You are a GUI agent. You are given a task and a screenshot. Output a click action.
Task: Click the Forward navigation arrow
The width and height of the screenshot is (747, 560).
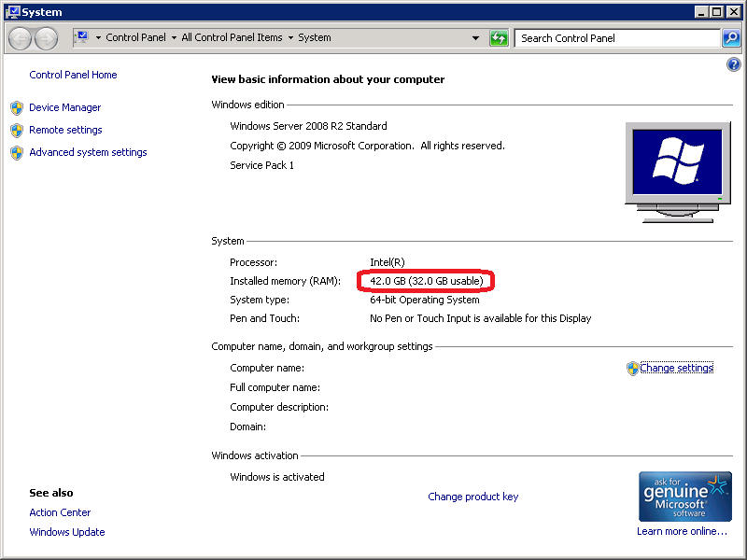pos(46,38)
